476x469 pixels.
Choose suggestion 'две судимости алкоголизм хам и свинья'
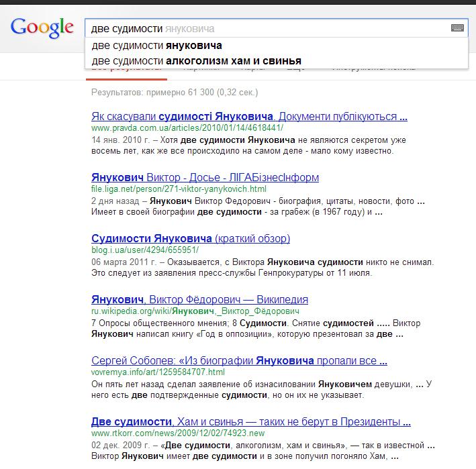[x=276, y=61]
